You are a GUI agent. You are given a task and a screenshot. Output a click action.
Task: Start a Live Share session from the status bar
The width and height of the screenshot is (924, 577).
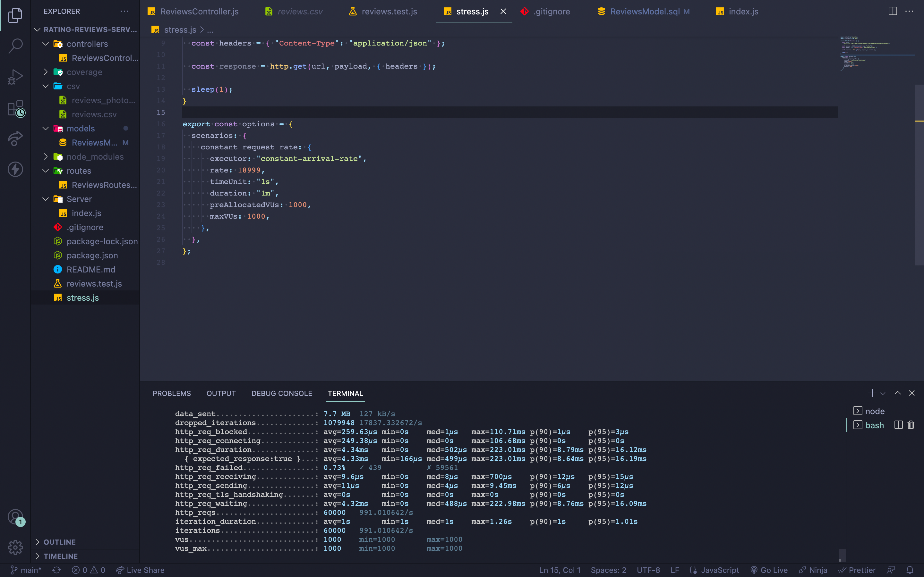(140, 570)
